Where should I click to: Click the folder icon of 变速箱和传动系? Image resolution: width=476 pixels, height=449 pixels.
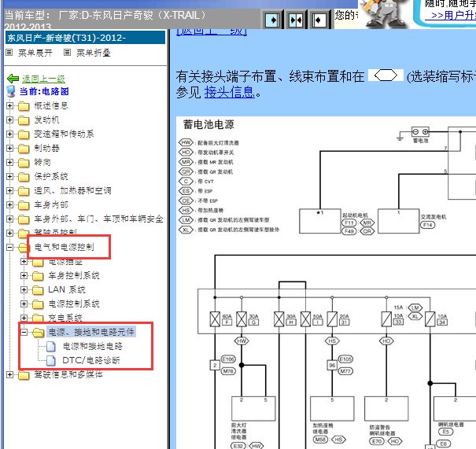pyautogui.click(x=24, y=134)
